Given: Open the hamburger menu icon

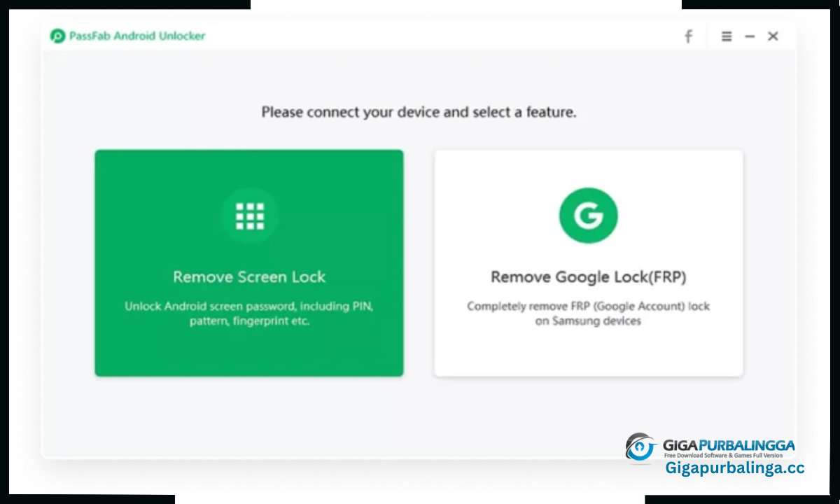Looking at the screenshot, I should pos(727,36).
